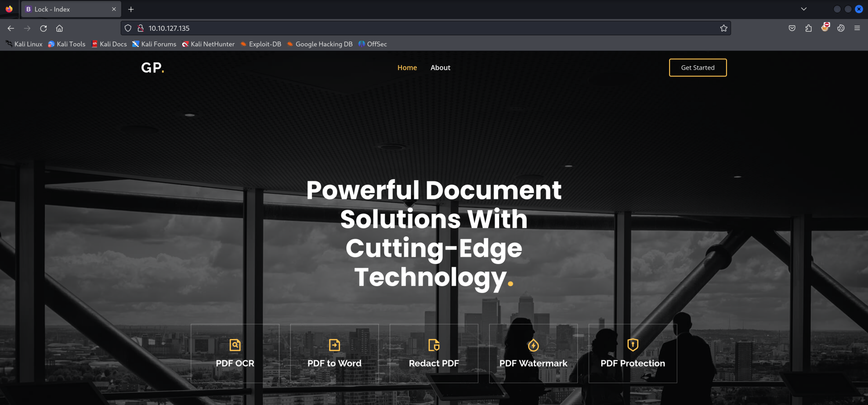Click the PDF Protection shield icon

point(632,345)
